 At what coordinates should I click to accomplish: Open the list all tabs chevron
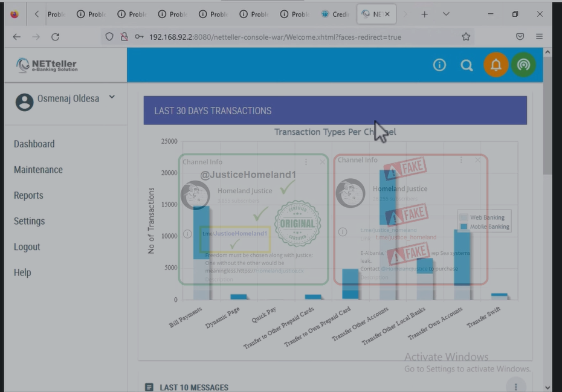(x=446, y=14)
